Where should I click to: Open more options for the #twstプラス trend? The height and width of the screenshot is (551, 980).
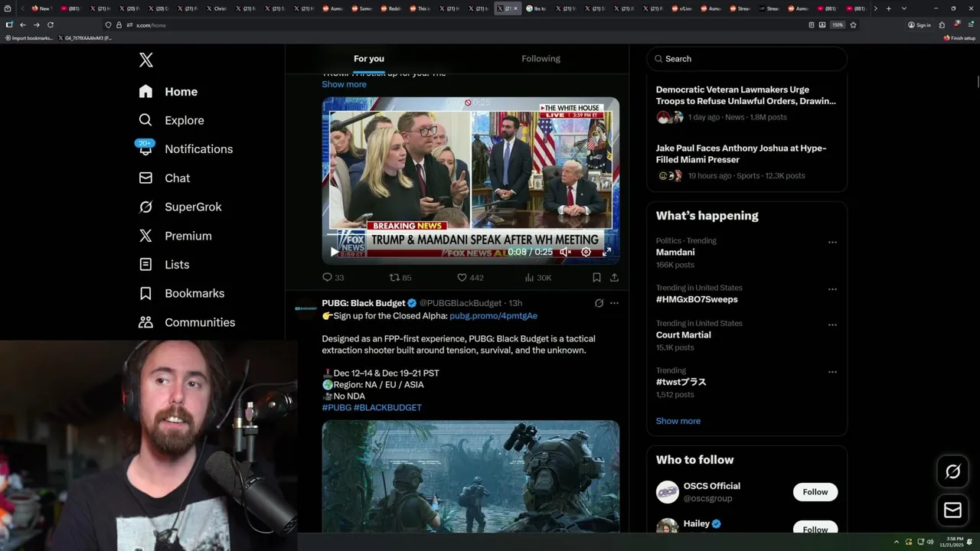click(x=832, y=372)
